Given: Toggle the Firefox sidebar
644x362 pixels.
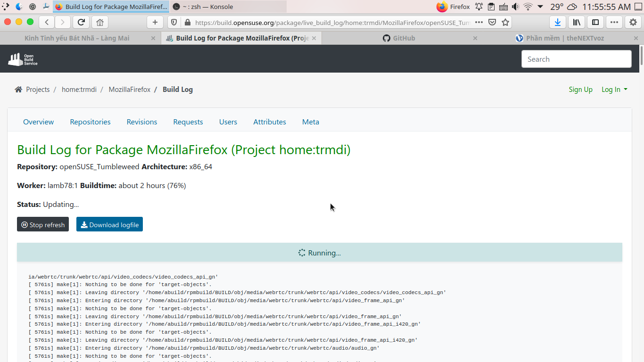Looking at the screenshot, I should click(595, 22).
